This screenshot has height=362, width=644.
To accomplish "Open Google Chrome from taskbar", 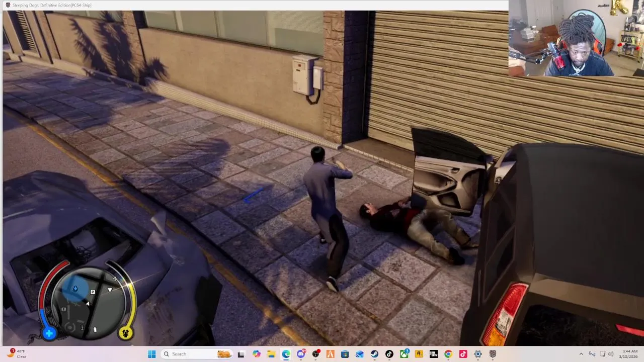I will pyautogui.click(x=448, y=354).
